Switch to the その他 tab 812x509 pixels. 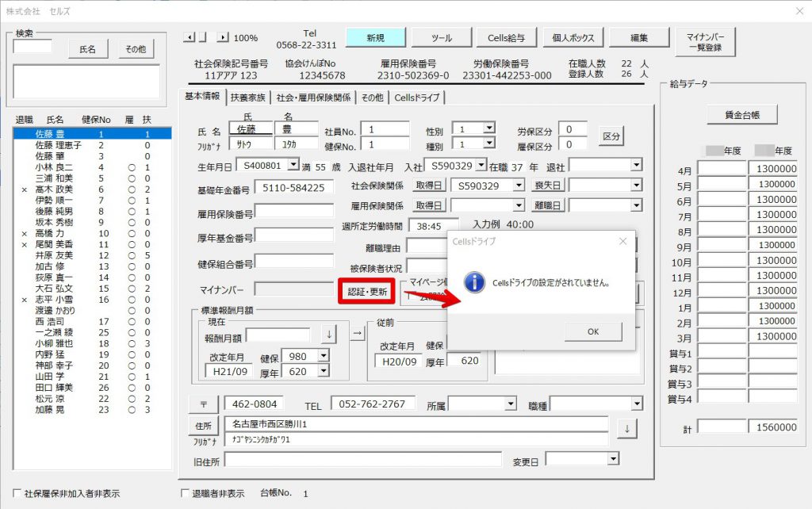373,98
